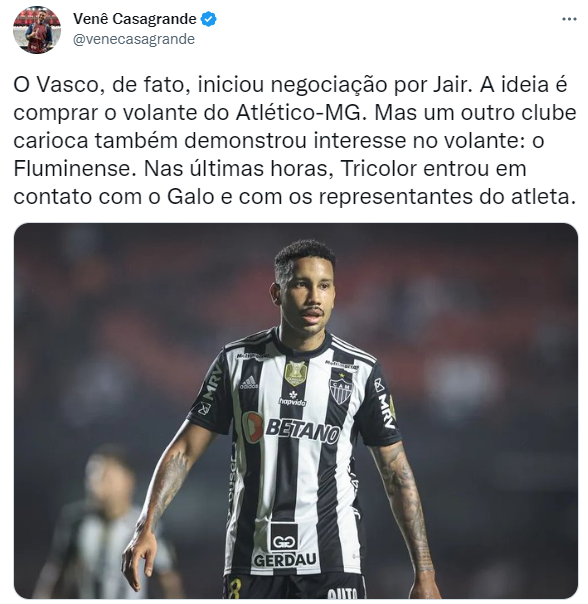Screen dimensions: 588x604
Task: Click the golden champion badge on chest
Action: [x=296, y=373]
